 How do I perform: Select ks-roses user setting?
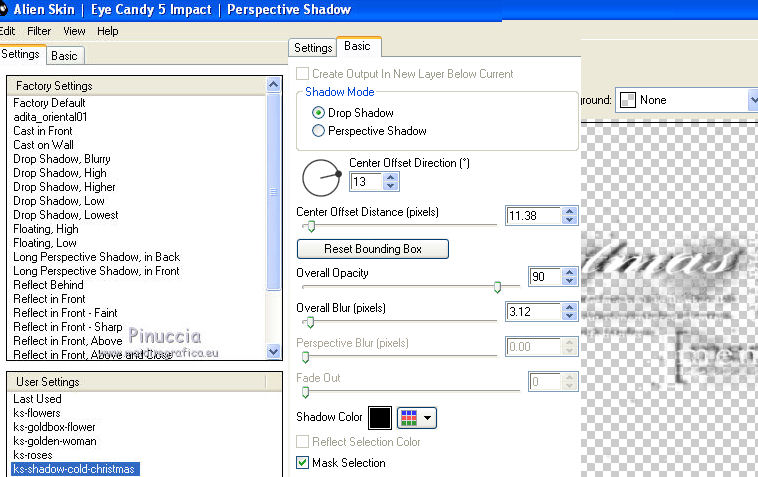pyautogui.click(x=33, y=455)
